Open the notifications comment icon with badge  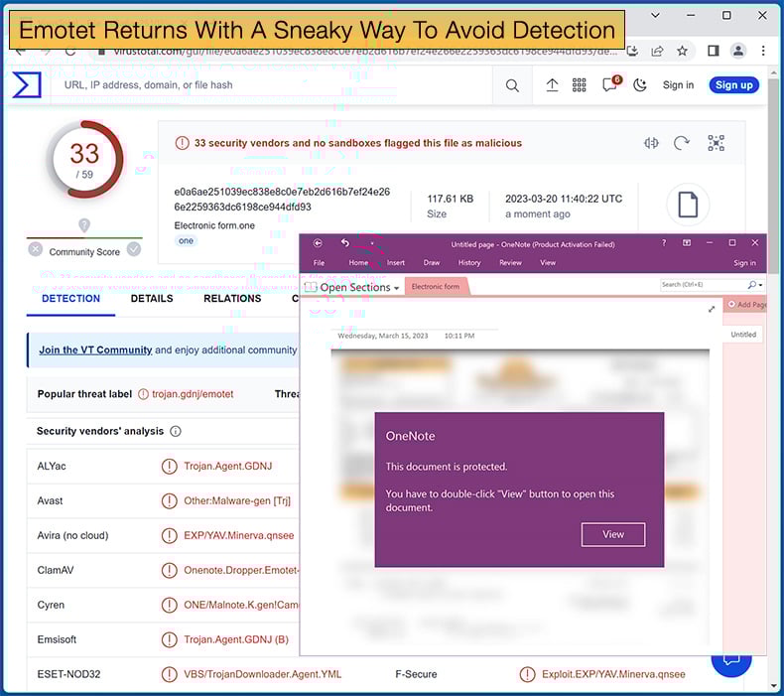pyautogui.click(x=610, y=84)
